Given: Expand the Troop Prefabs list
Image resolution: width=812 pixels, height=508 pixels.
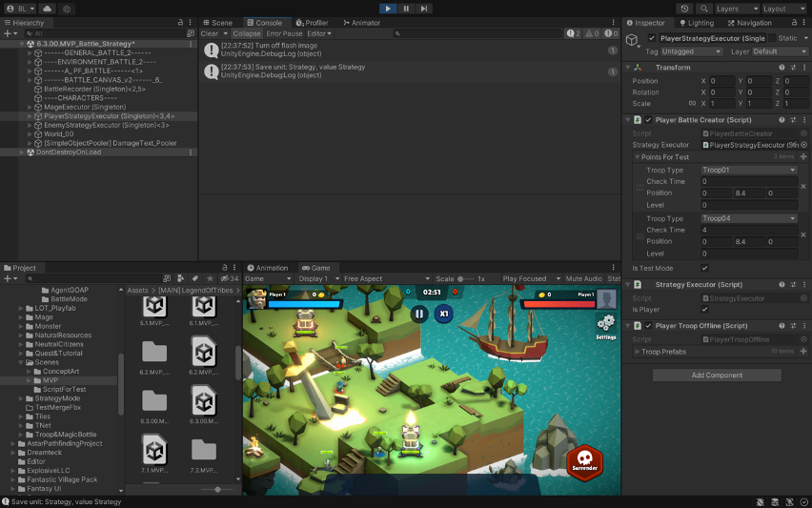Looking at the screenshot, I should [x=638, y=352].
